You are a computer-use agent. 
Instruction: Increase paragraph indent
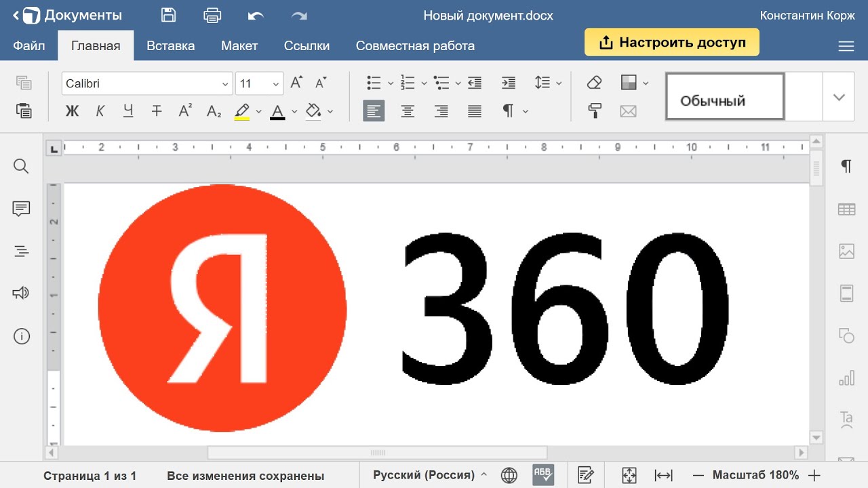509,83
